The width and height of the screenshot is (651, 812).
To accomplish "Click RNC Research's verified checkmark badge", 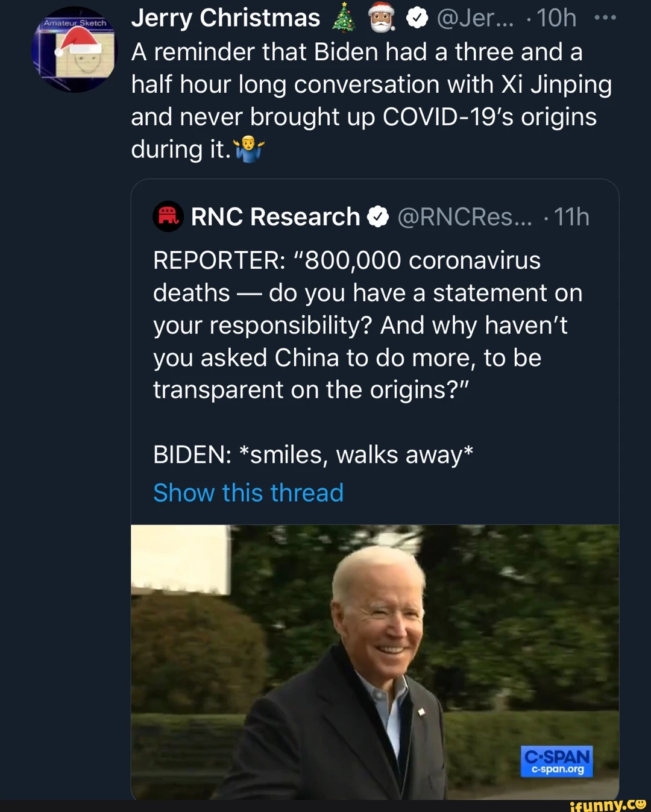I will [x=378, y=217].
